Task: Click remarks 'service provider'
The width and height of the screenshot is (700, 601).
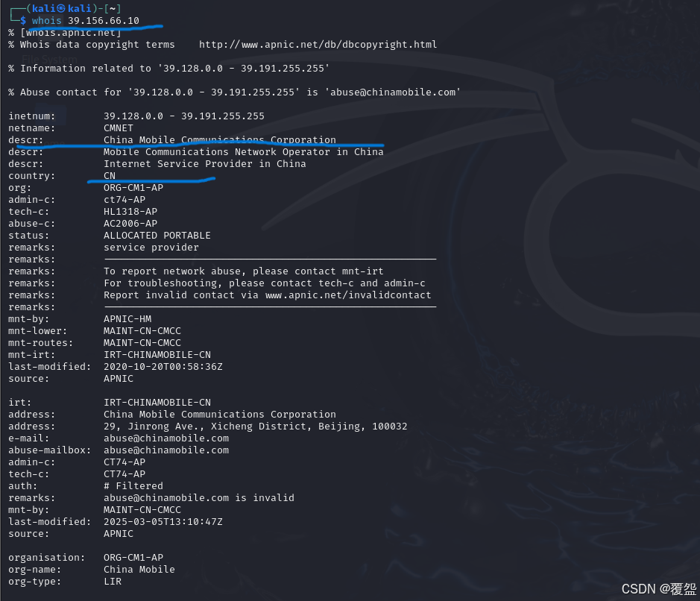Action: (x=151, y=248)
